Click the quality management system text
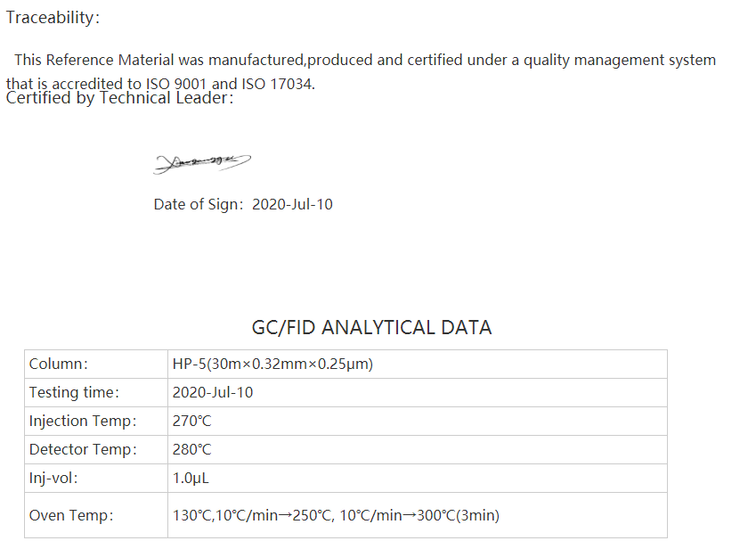The image size is (756, 549). (x=620, y=60)
